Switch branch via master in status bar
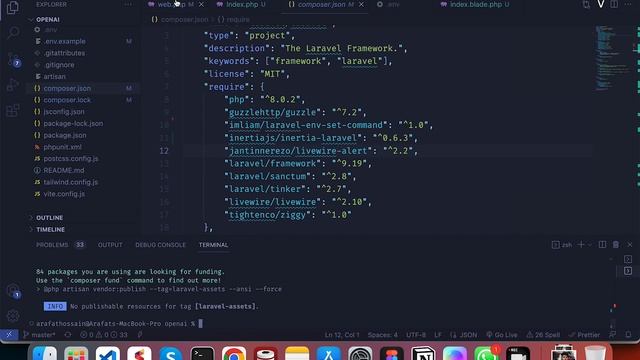This screenshot has height=360, width=640. 39,335
